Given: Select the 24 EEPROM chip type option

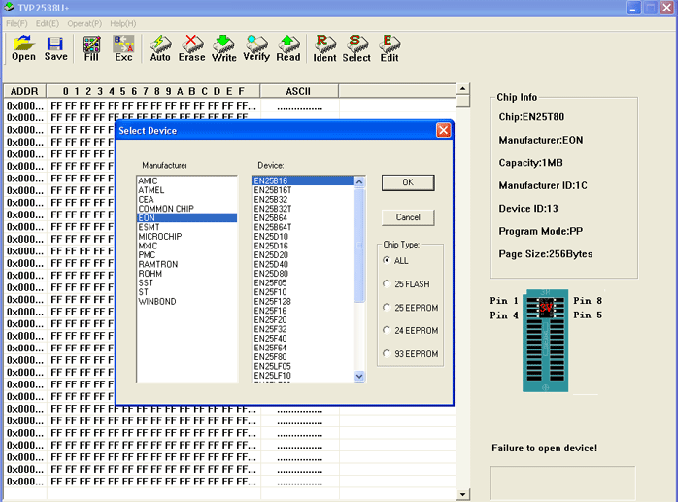Looking at the screenshot, I should [387, 330].
